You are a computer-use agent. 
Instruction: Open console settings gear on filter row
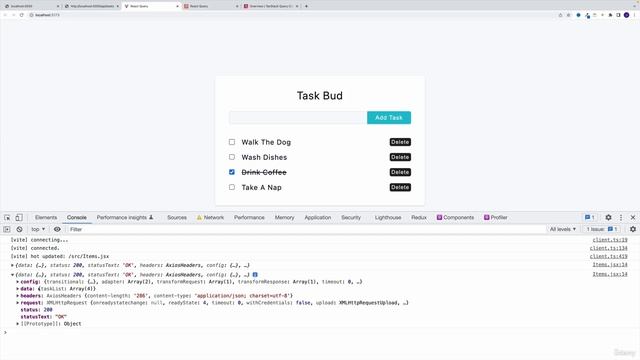[633, 229]
